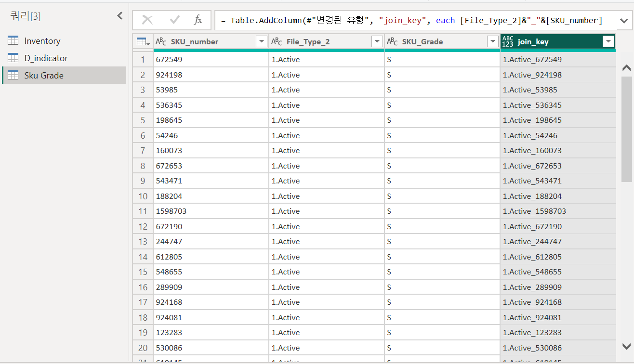
Task: Open the join_key filter dropdown
Action: [608, 41]
